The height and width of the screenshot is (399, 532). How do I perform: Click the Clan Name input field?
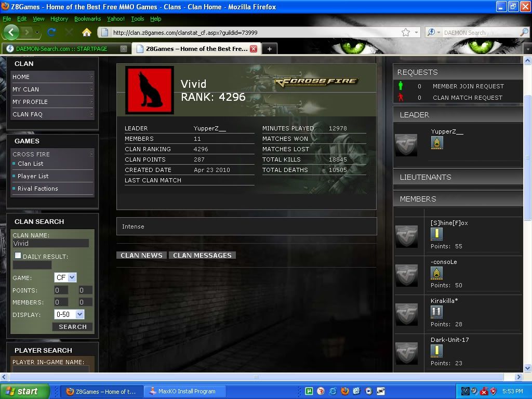[50, 243]
